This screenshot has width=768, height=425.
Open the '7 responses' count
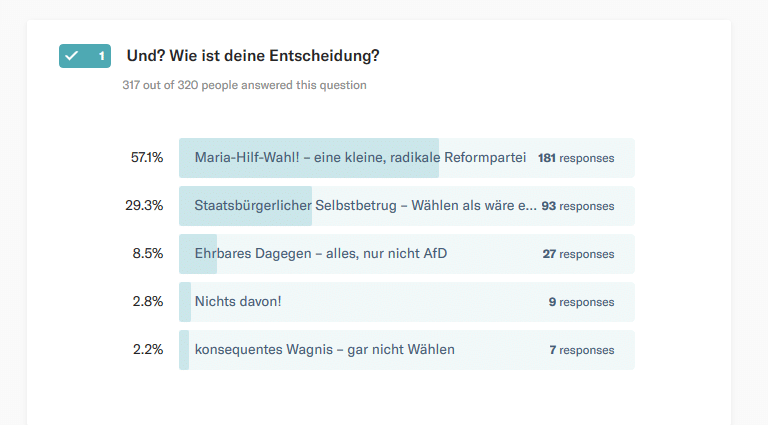point(581,350)
